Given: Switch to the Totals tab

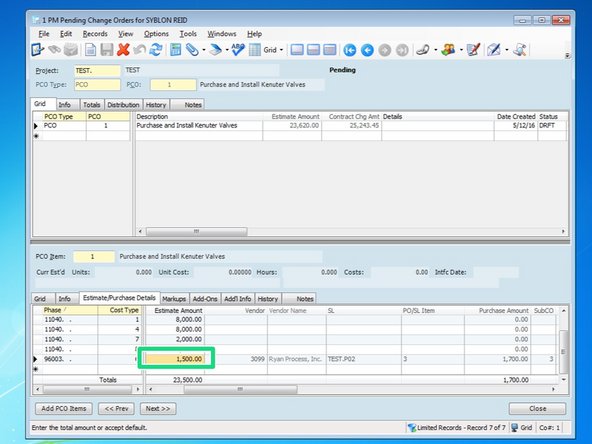Looking at the screenshot, I should [x=91, y=105].
